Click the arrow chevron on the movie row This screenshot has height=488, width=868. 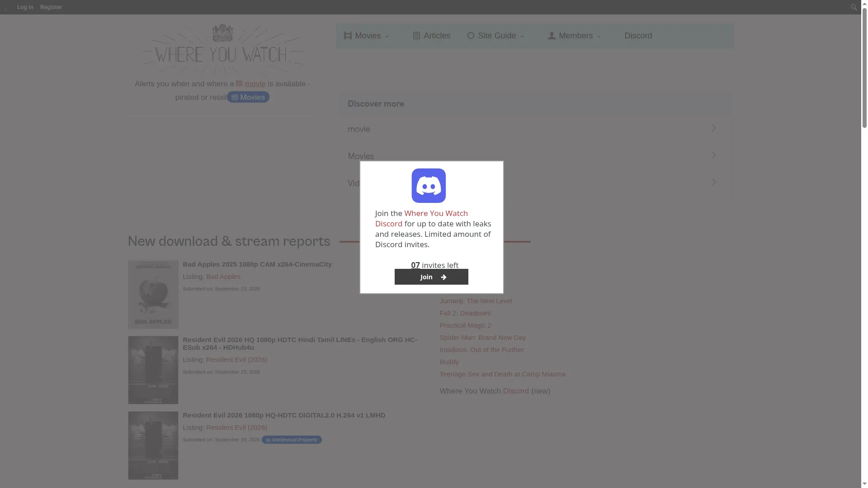point(714,128)
